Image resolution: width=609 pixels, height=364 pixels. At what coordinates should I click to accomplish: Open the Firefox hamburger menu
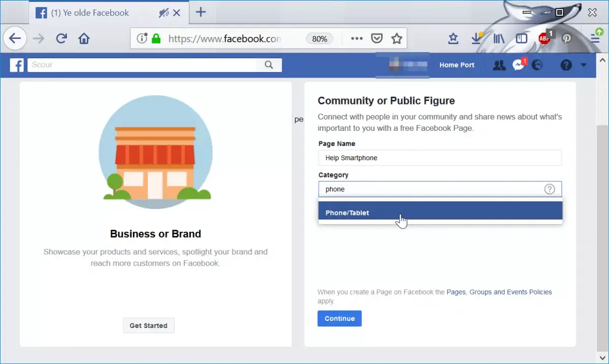(595, 38)
